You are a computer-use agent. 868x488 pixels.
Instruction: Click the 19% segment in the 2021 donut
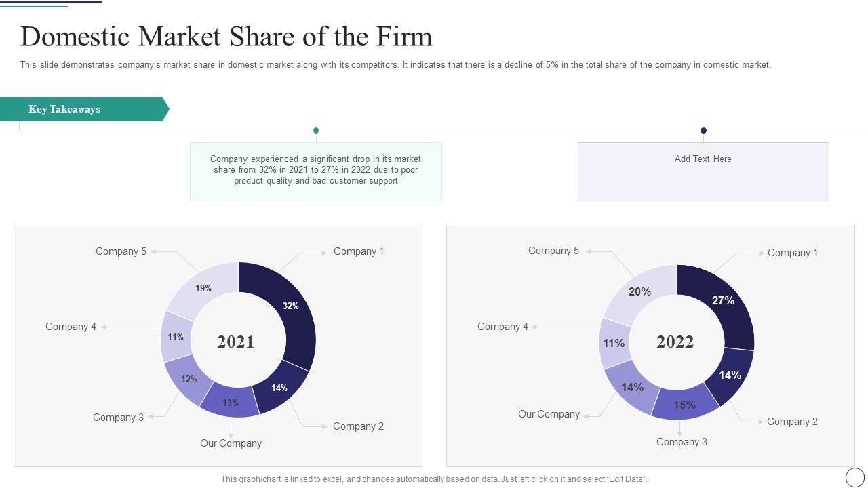click(x=203, y=289)
